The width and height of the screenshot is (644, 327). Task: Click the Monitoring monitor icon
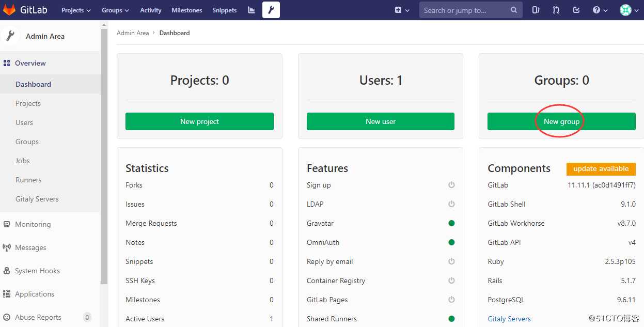pyautogui.click(x=7, y=224)
